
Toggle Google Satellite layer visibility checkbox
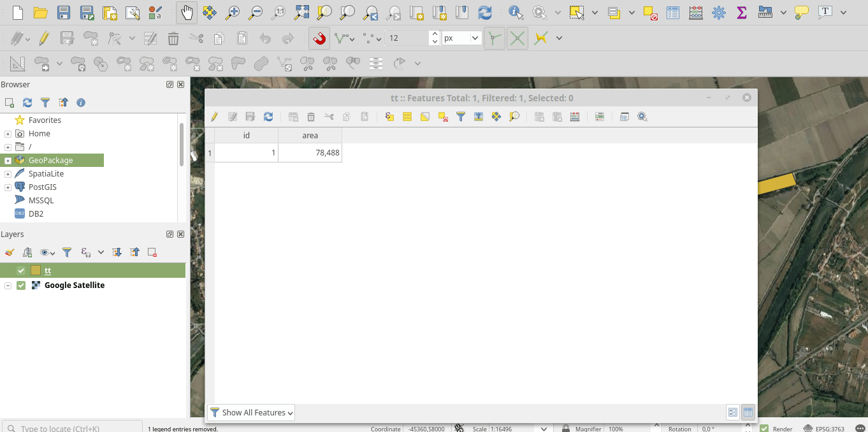coord(21,285)
